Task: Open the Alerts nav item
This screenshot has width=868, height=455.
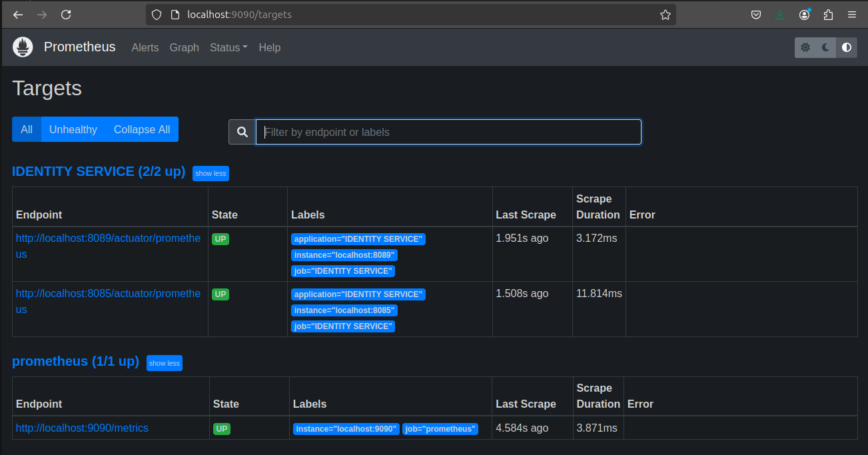Action: [x=145, y=47]
